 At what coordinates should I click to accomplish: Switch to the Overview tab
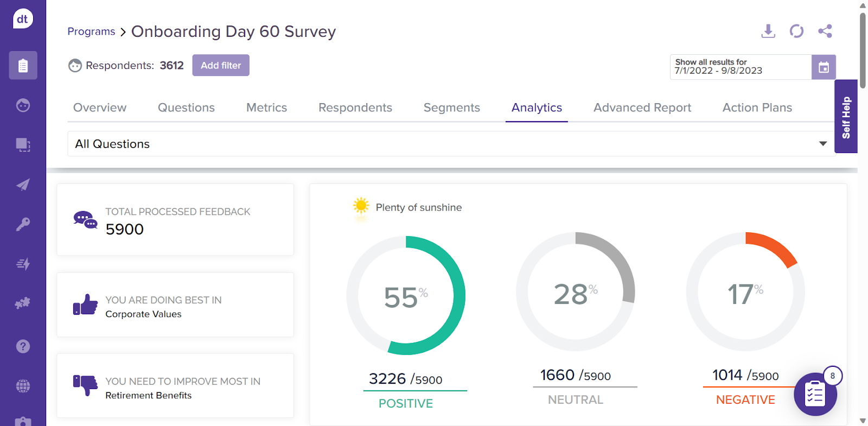pyautogui.click(x=100, y=107)
